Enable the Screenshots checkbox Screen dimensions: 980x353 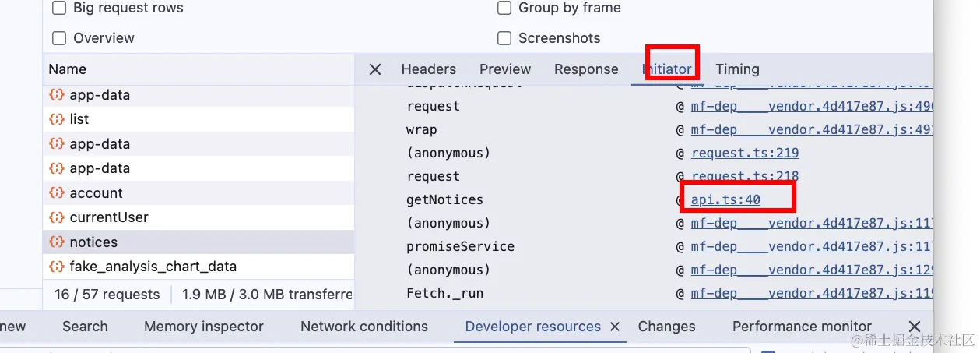tap(504, 38)
